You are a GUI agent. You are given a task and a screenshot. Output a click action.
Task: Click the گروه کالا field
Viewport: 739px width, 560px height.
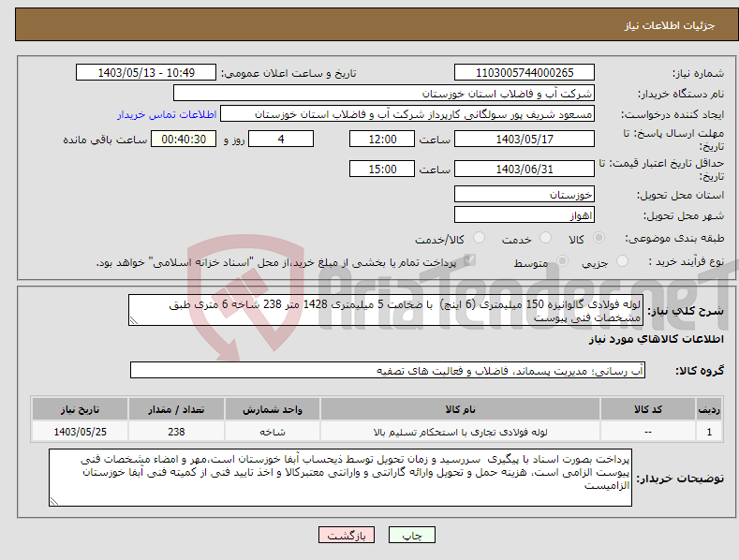coord(388,371)
